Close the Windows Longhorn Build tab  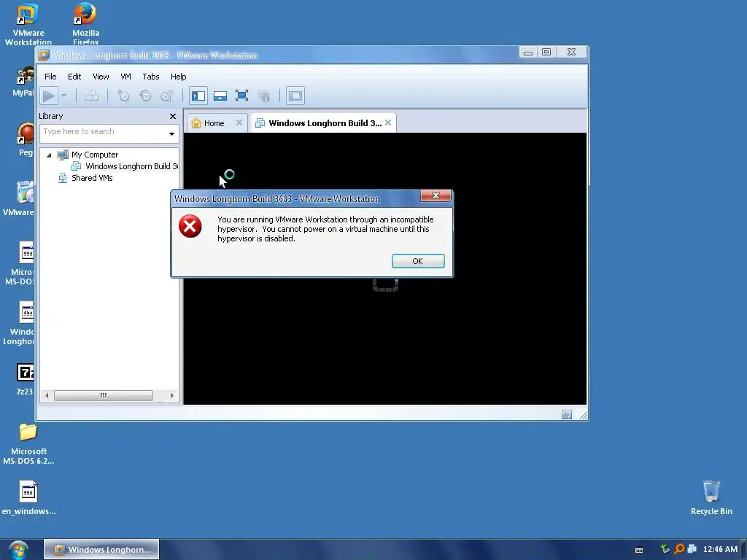pyautogui.click(x=388, y=122)
